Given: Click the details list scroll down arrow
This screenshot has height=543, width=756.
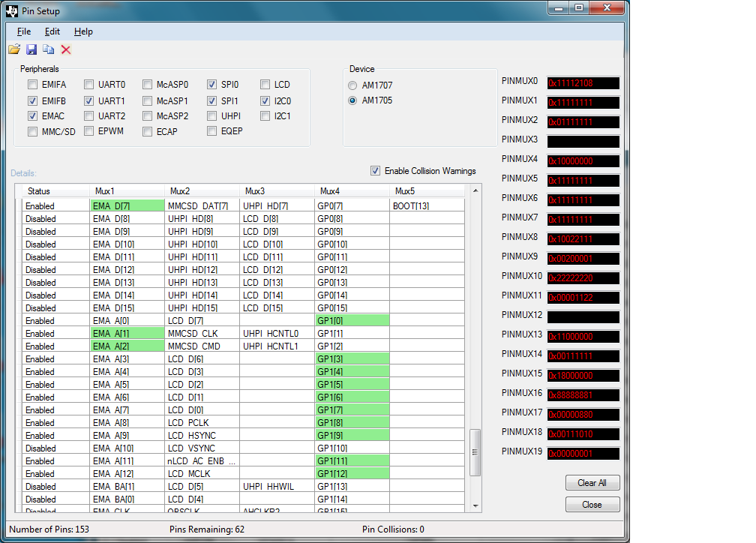Looking at the screenshot, I should click(475, 505).
